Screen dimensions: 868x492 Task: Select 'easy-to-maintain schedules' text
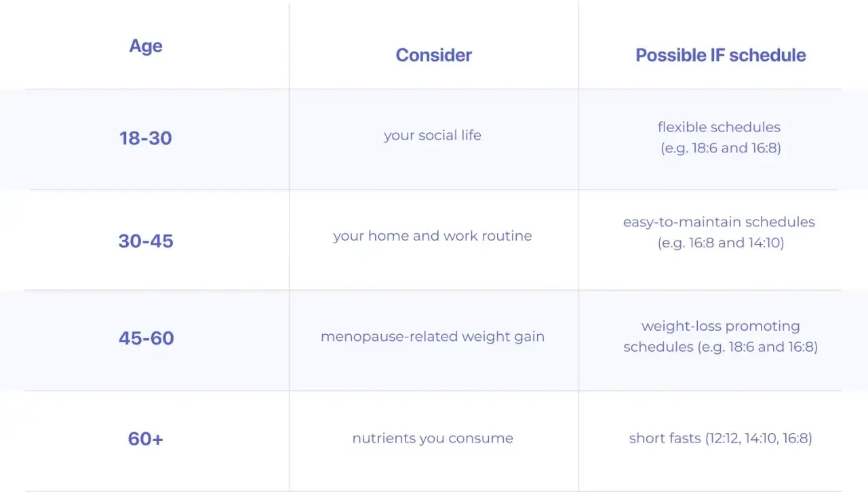[719, 222]
